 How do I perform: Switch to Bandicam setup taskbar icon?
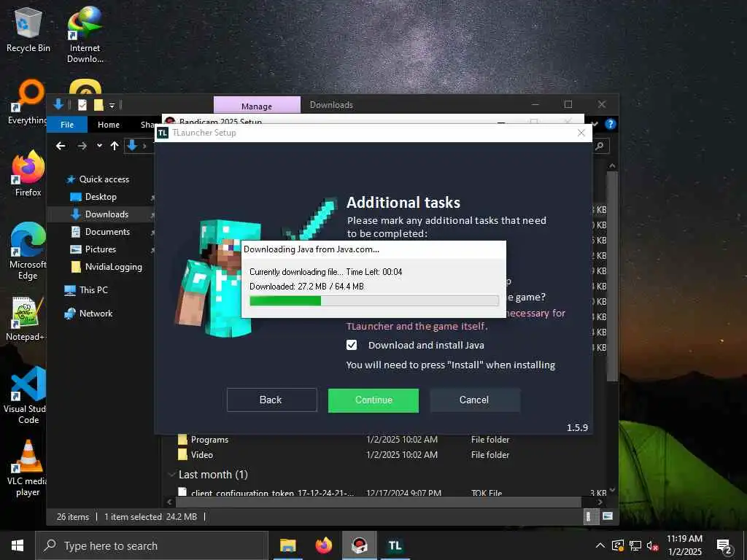359,545
